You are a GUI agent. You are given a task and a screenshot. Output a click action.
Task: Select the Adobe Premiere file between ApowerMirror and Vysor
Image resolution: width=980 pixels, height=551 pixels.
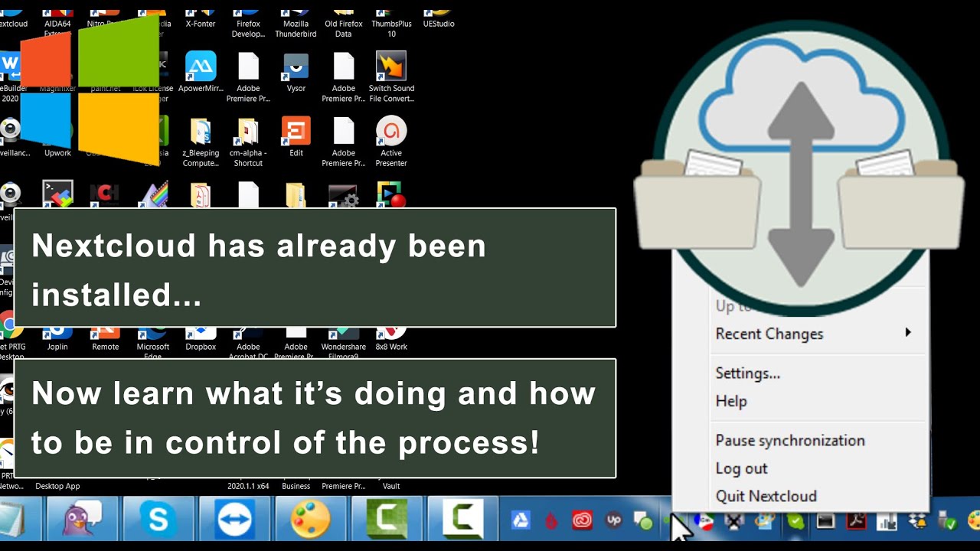[x=248, y=67]
